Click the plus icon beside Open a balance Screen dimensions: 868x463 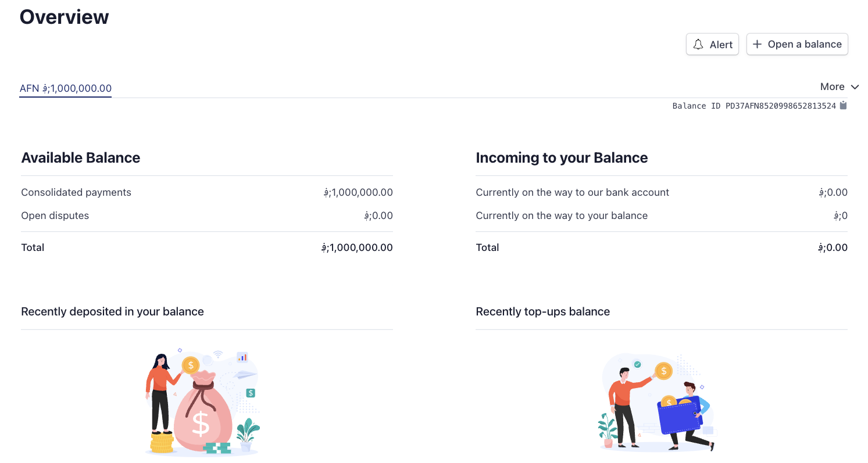(x=757, y=45)
